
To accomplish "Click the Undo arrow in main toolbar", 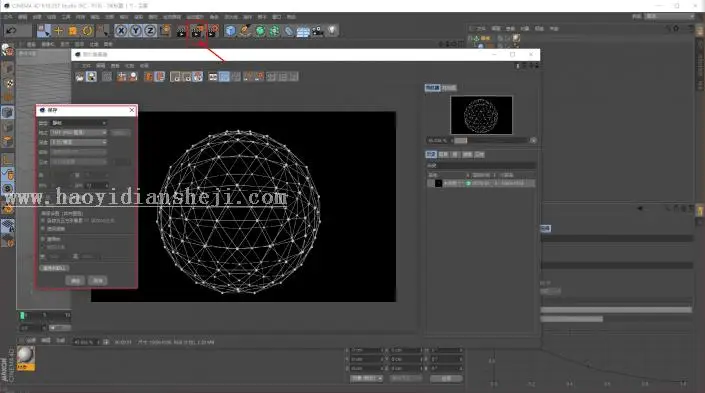I will tap(11, 31).
